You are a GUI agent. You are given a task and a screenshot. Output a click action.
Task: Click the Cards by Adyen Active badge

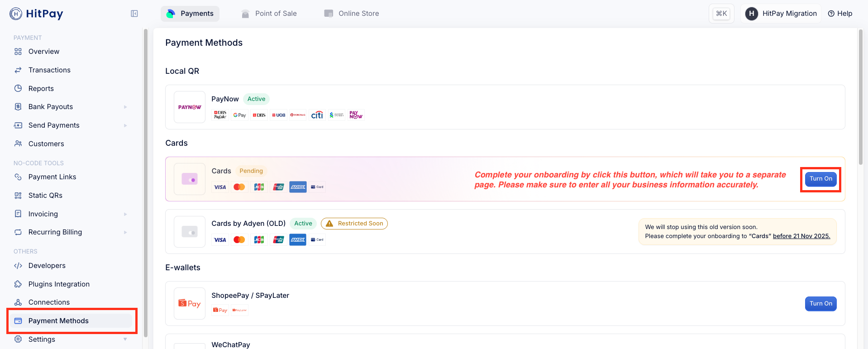[x=303, y=224]
